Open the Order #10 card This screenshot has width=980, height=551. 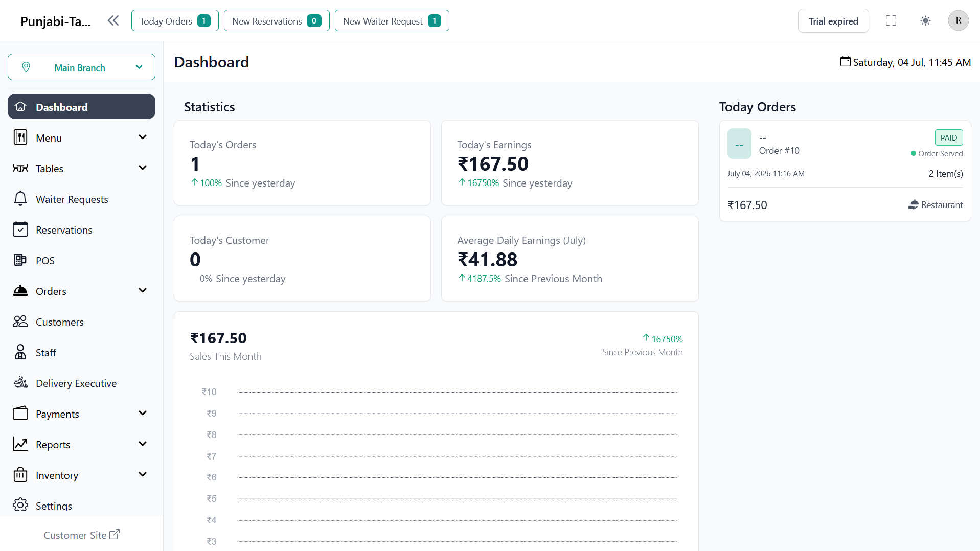[x=845, y=171]
